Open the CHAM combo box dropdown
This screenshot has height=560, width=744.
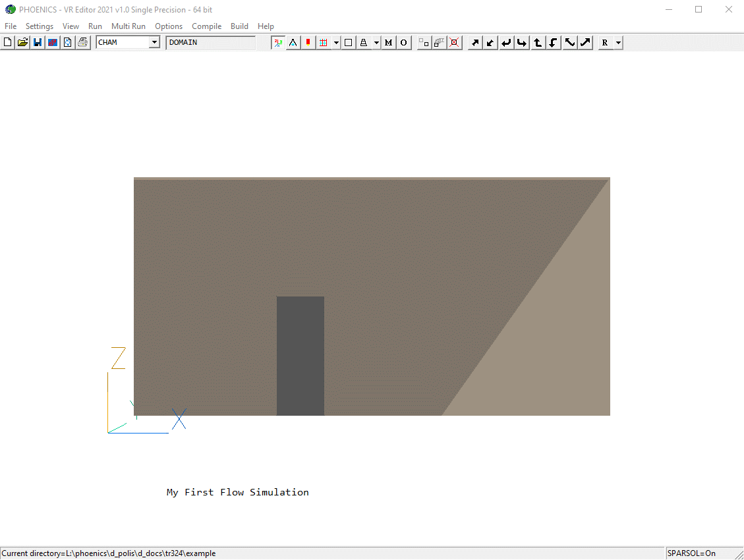pos(154,43)
